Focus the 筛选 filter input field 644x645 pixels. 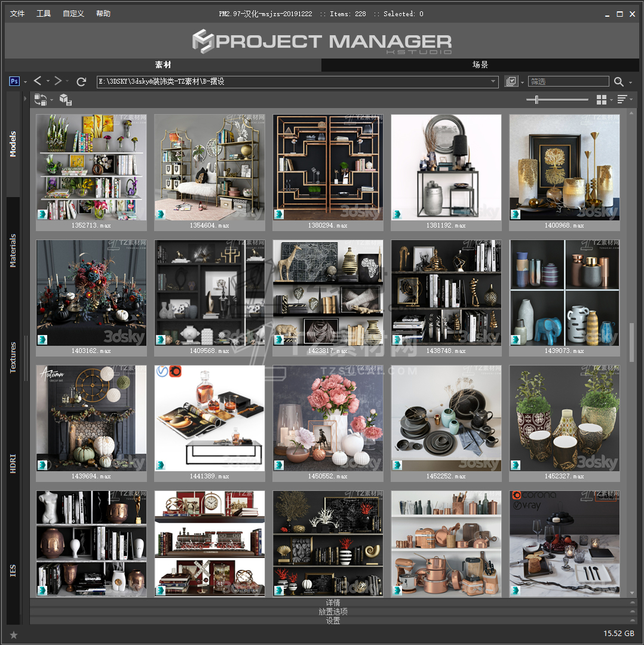[x=568, y=81]
